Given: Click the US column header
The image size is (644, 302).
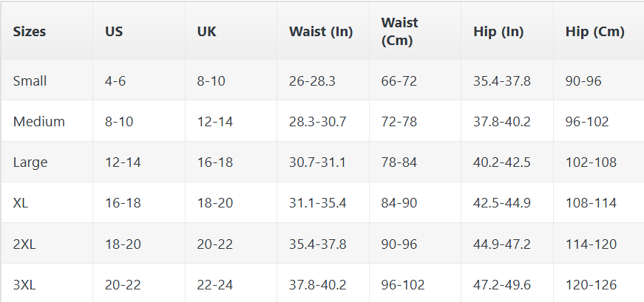Looking at the screenshot, I should [x=114, y=32].
